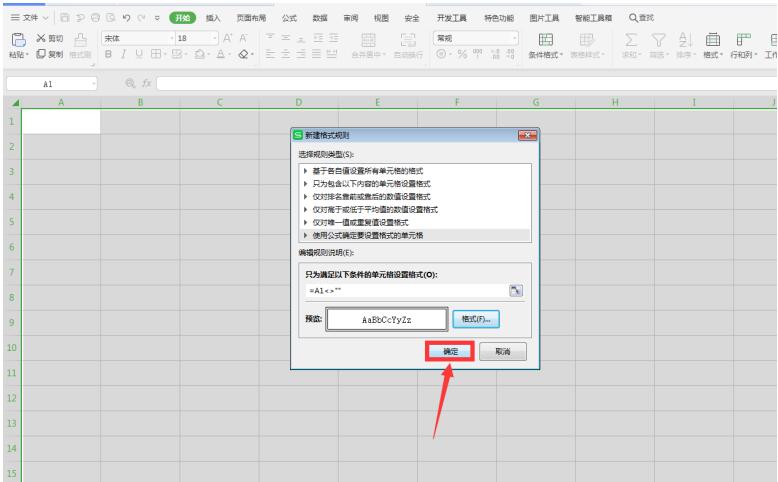Click the formula bar input field
Screen dimensions: 778x482
[x=466, y=83]
